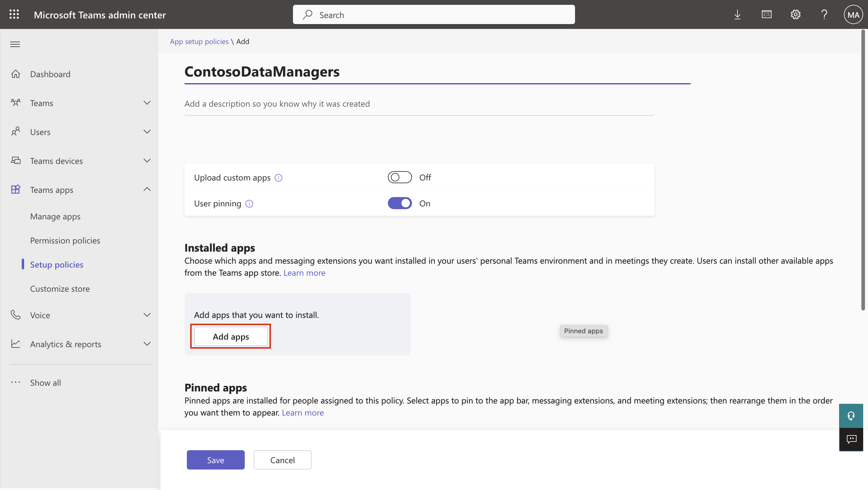Open Customize store submenu item
This screenshot has height=490, width=868.
(60, 288)
